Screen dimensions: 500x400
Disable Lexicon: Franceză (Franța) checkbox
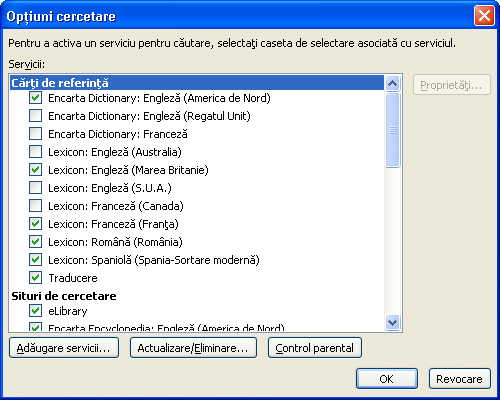[35, 224]
